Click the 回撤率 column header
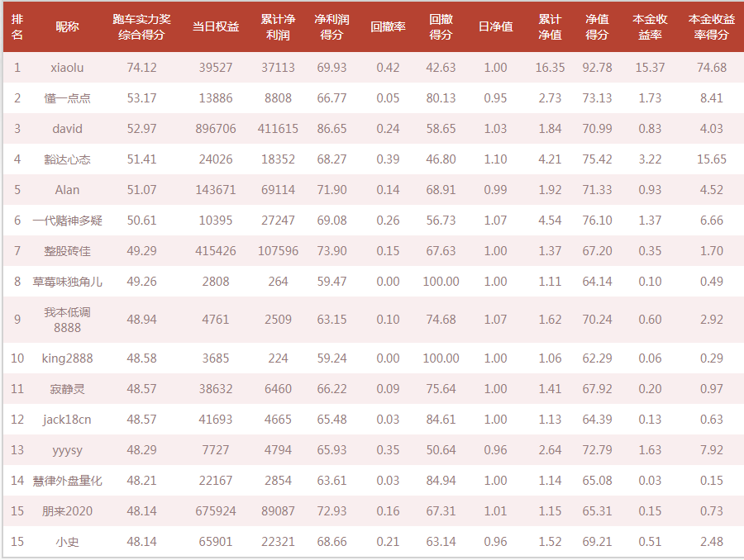744x560 pixels. [388, 26]
